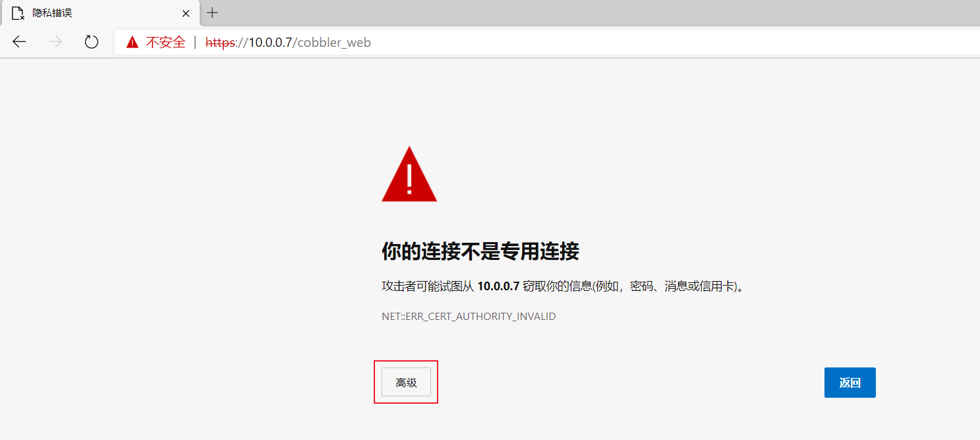
Task: Click empty tab strip area beside plus icon
Action: 593,13
